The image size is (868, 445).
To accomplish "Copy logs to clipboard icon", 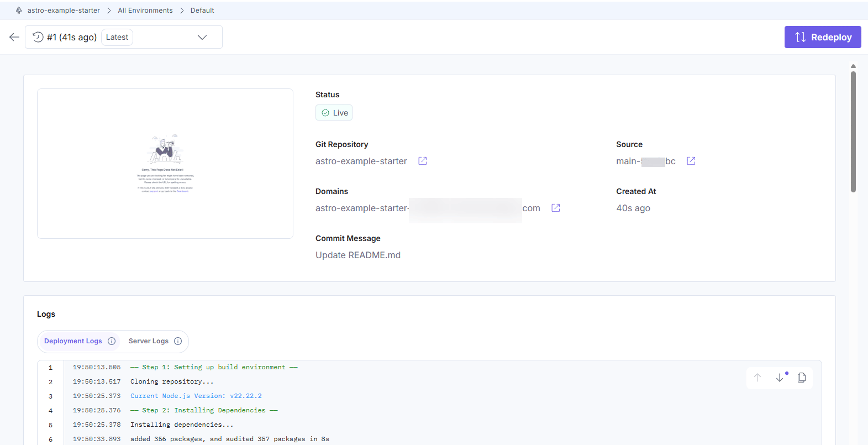I will tap(802, 377).
